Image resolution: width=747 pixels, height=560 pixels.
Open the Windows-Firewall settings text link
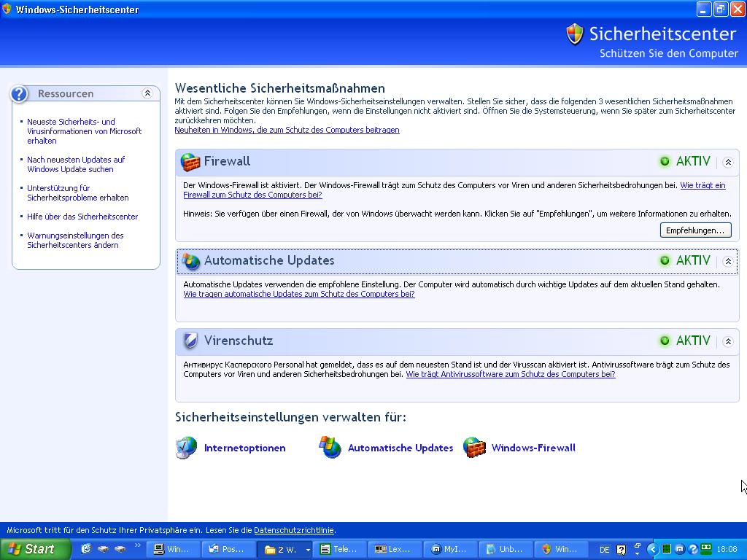[x=533, y=448]
